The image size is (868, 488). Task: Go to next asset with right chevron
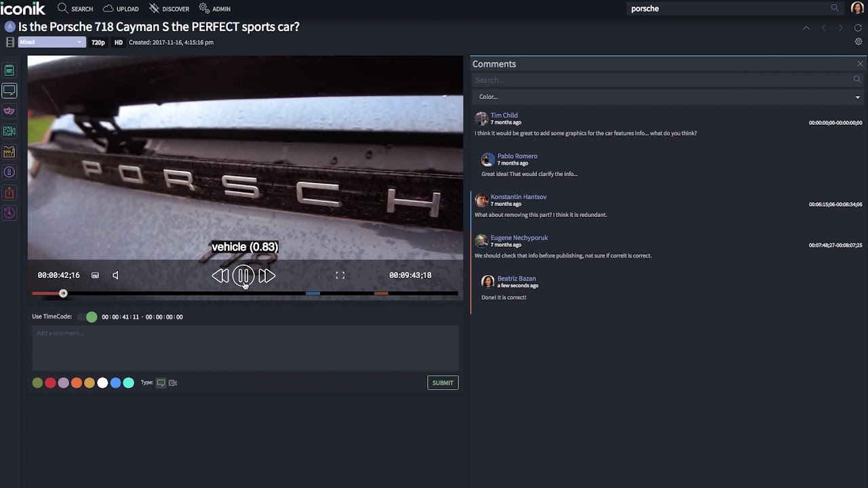pyautogui.click(x=841, y=28)
